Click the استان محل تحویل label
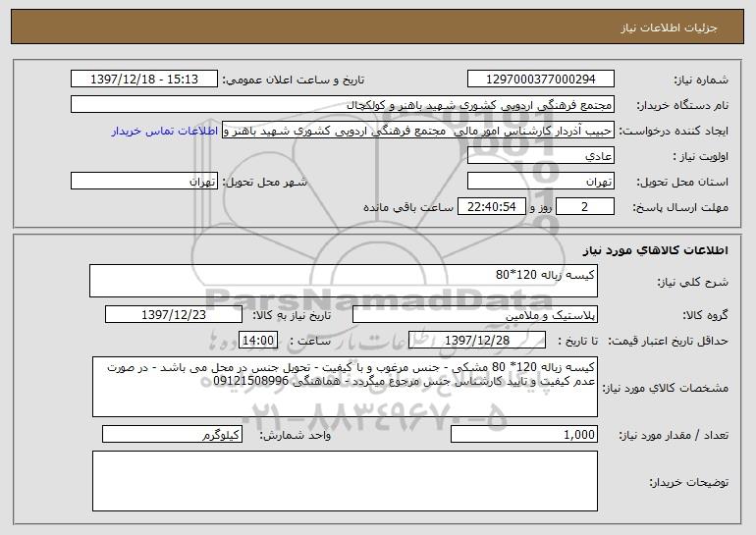The height and width of the screenshot is (535, 756). (682, 183)
